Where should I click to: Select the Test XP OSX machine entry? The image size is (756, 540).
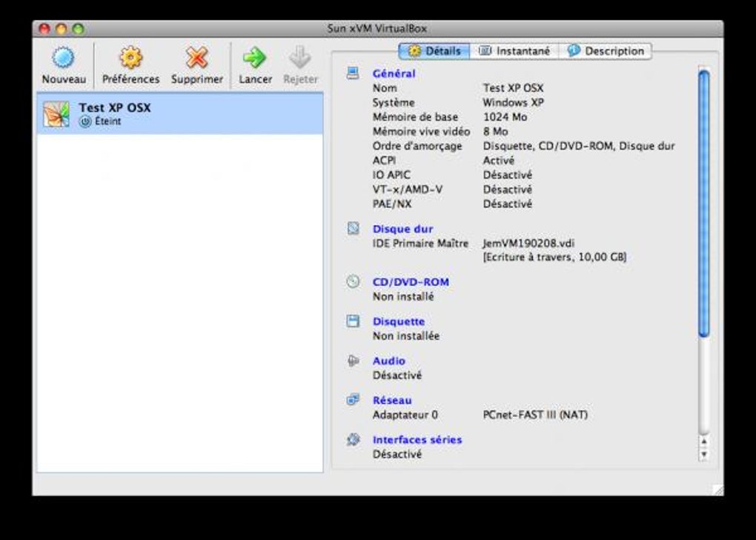(x=180, y=113)
